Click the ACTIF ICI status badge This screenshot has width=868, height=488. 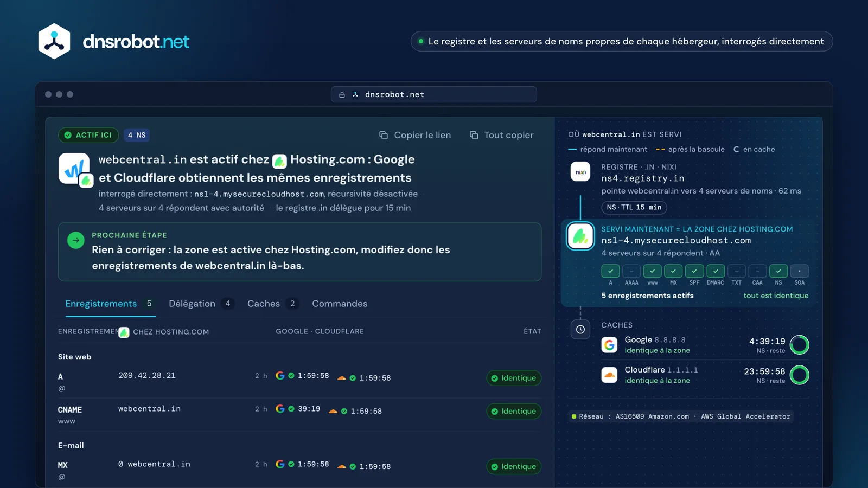(x=88, y=135)
